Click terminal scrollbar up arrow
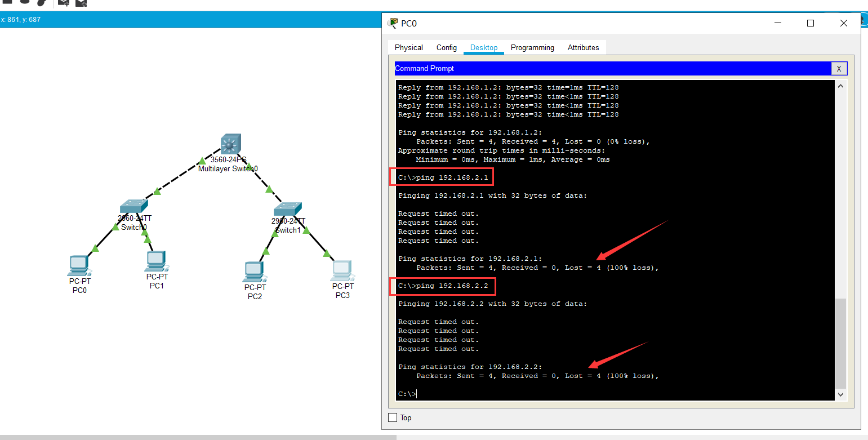 [840, 86]
